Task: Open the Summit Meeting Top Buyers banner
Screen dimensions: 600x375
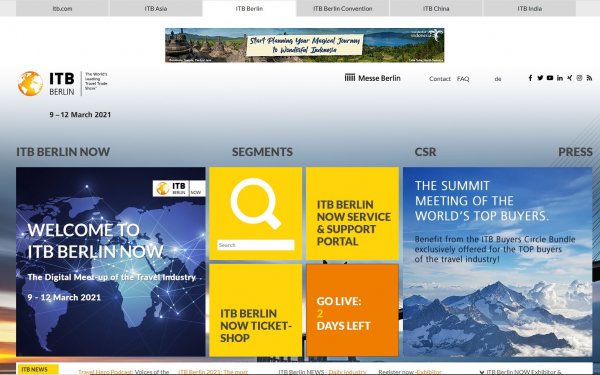Action: pos(497,262)
